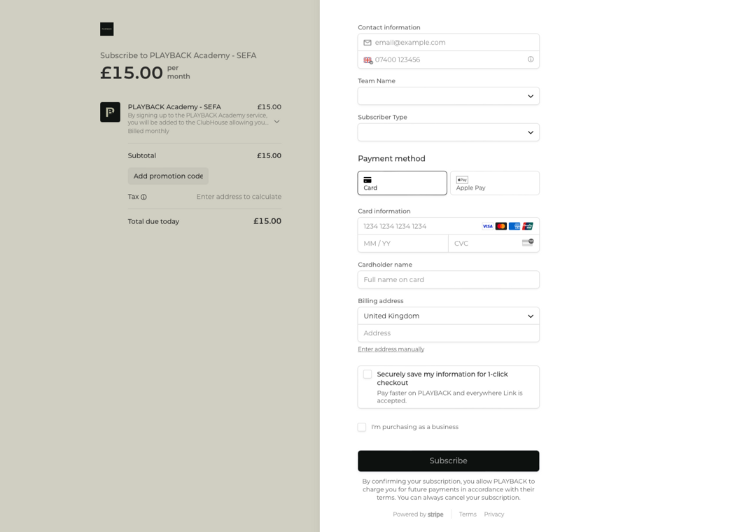Image resolution: width=756 pixels, height=532 pixels.
Task: Click the info icon next to Tax
Action: [144, 197]
